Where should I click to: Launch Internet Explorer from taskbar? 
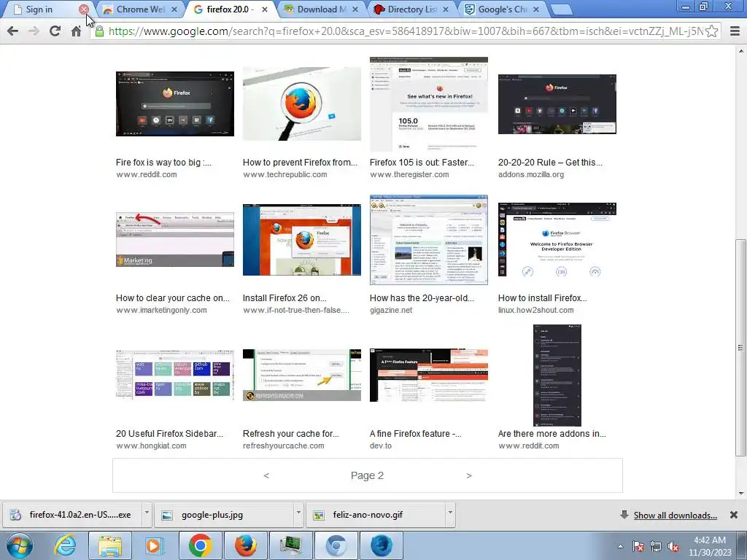[x=65, y=545]
